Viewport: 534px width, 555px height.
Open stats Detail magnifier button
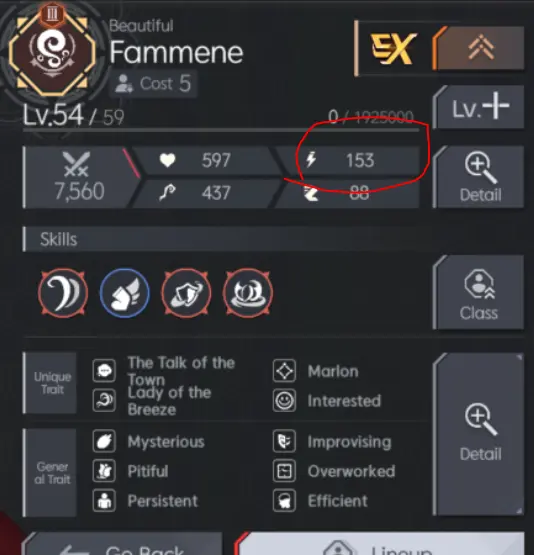click(x=478, y=177)
